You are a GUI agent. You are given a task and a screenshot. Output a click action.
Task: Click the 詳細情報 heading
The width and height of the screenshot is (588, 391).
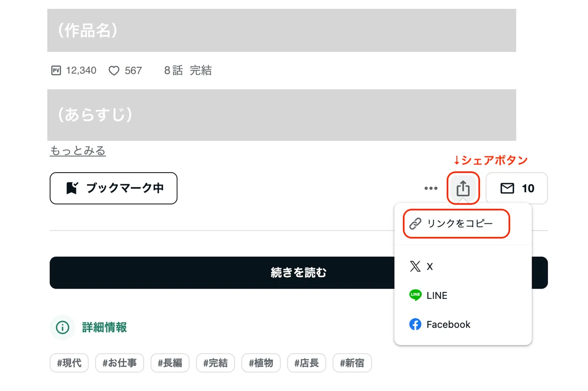pyautogui.click(x=104, y=327)
